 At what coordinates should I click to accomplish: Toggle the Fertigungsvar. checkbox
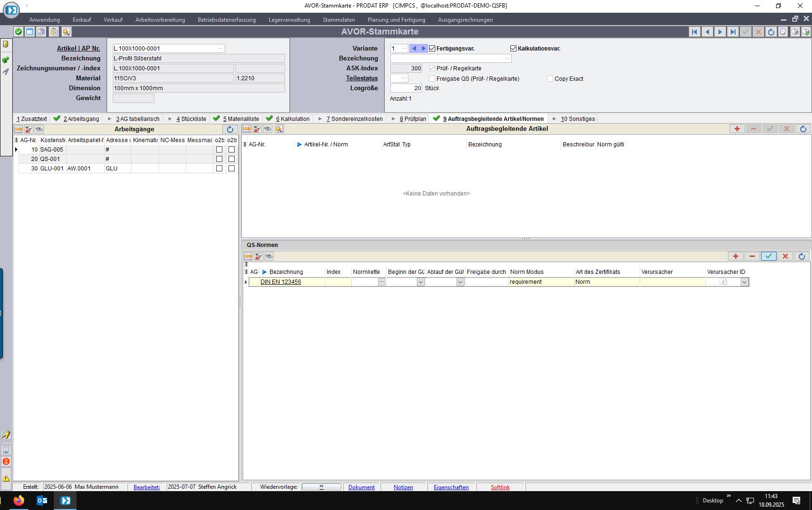point(432,49)
